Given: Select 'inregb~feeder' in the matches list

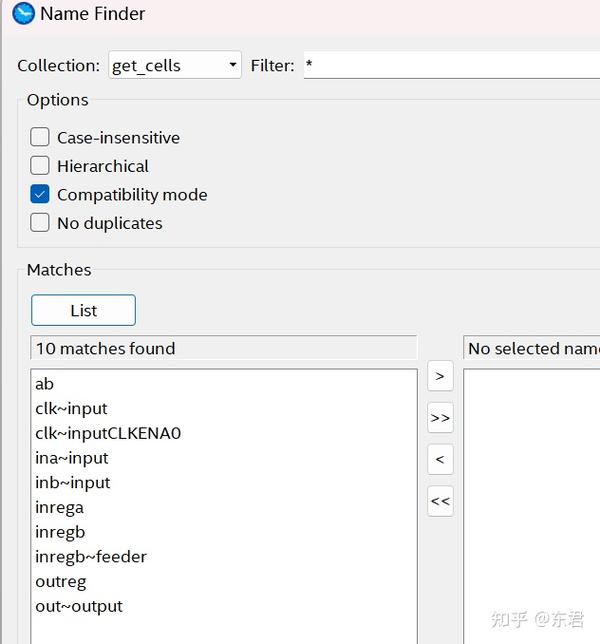Looking at the screenshot, I should pos(224,557).
